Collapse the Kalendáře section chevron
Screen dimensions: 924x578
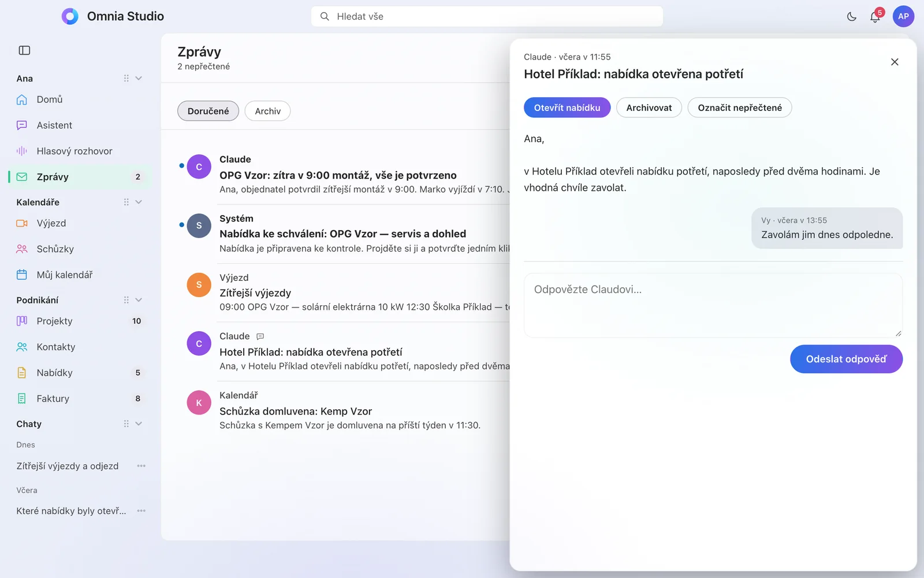tap(139, 202)
